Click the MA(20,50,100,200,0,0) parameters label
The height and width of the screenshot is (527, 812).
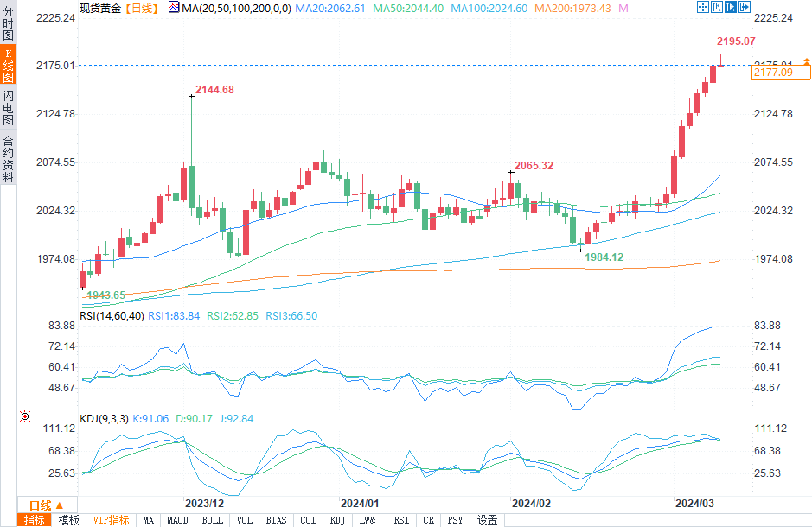236,9
